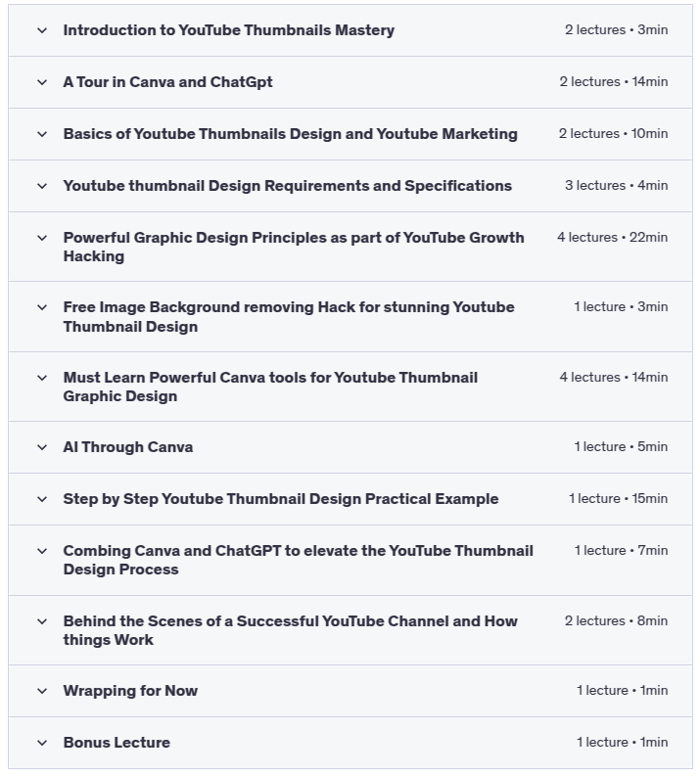Open the Wrapping for Now section title
The width and height of the screenshot is (700, 776).
(x=130, y=691)
